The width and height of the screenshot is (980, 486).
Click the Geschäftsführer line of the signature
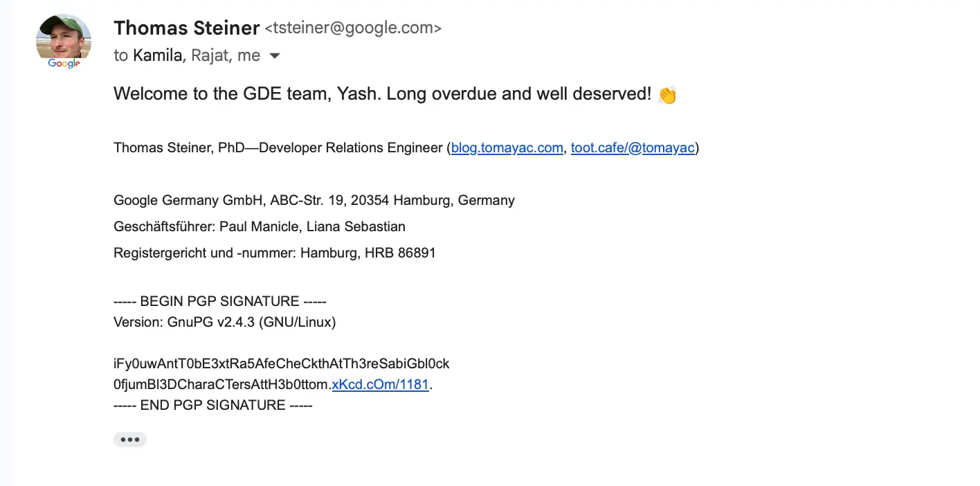260,227
